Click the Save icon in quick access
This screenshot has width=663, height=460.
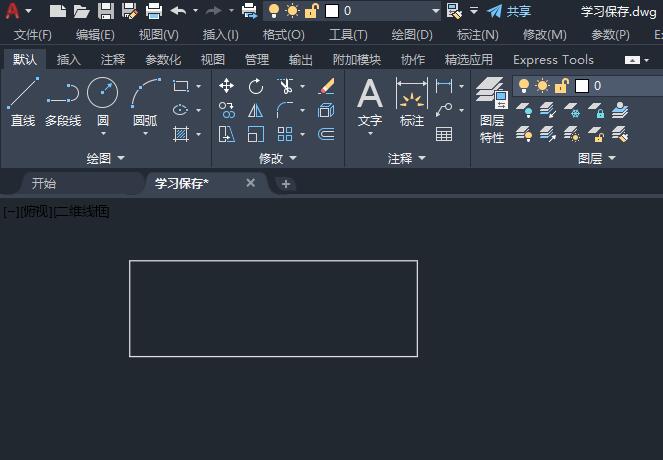(x=106, y=11)
